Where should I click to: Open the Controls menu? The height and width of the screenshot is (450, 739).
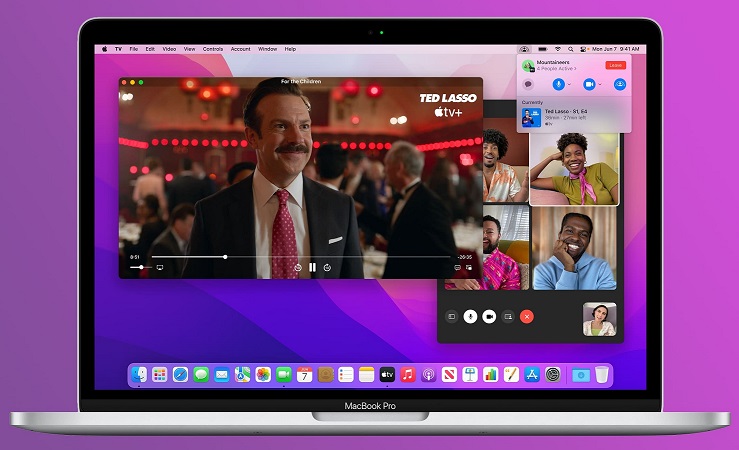[213, 49]
